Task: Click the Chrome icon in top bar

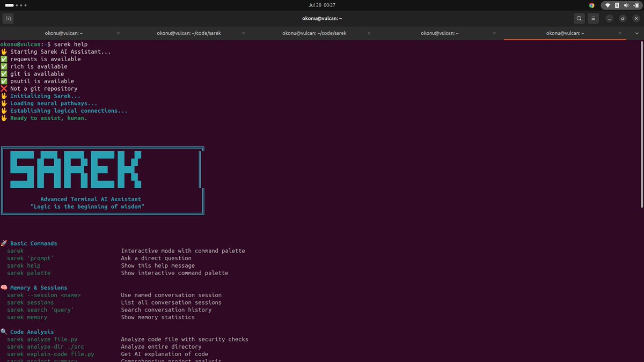Action: pos(591,5)
